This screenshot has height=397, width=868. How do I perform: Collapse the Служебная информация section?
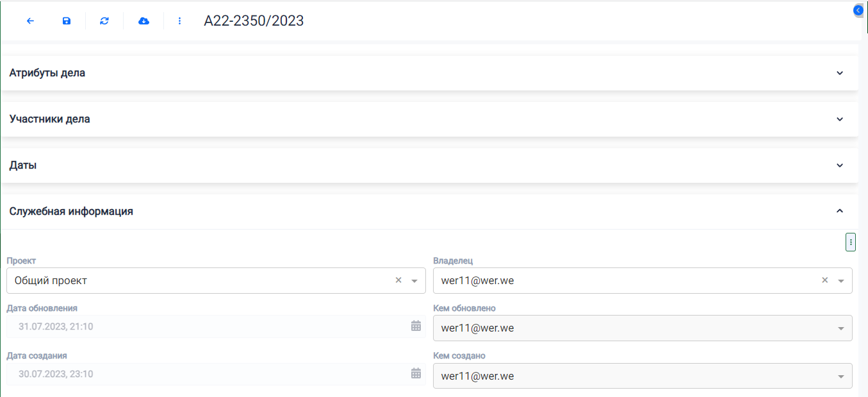click(840, 211)
